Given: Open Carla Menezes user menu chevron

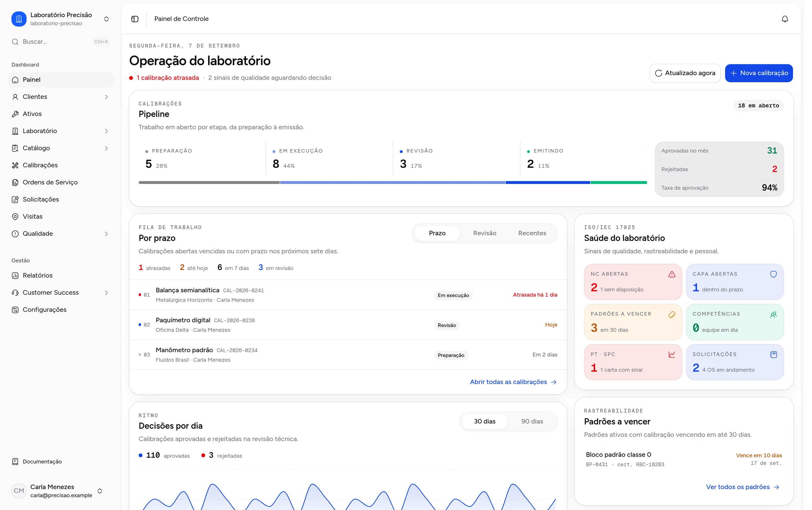Looking at the screenshot, I should pos(100,491).
